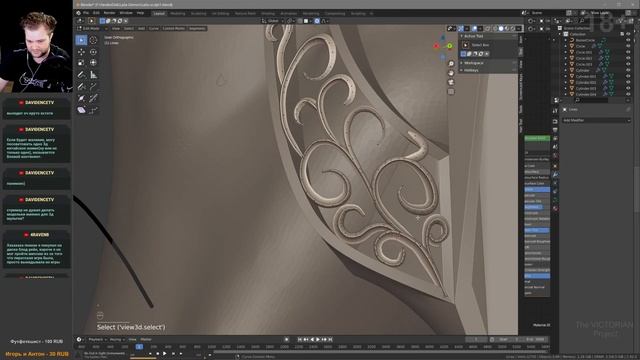The height and width of the screenshot is (360, 640).
Task: Select the Extrude tool
Action: 93,87
